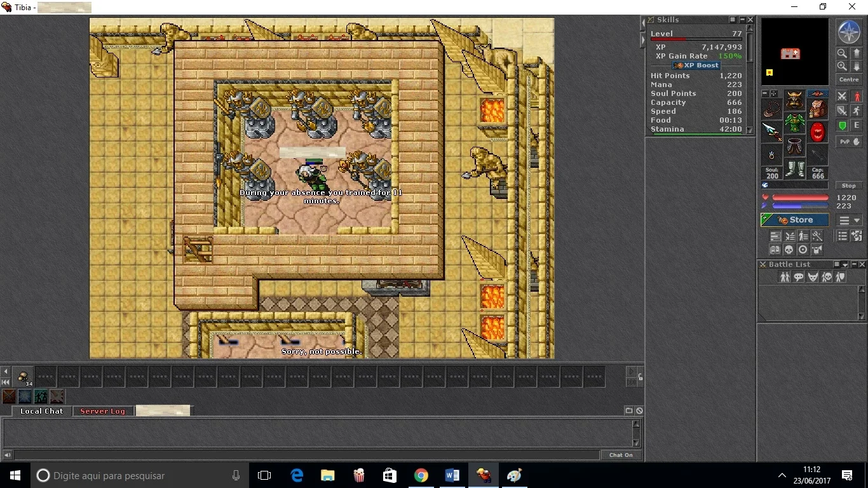This screenshot has height=488, width=868.
Task: Toggle PvP secure mode
Action: click(849, 142)
